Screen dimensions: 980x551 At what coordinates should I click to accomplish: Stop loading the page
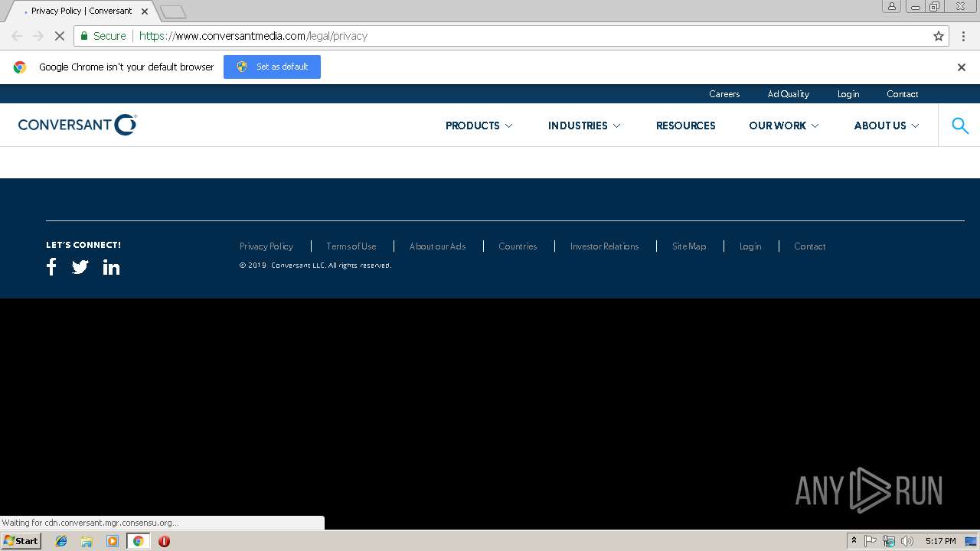coord(59,36)
